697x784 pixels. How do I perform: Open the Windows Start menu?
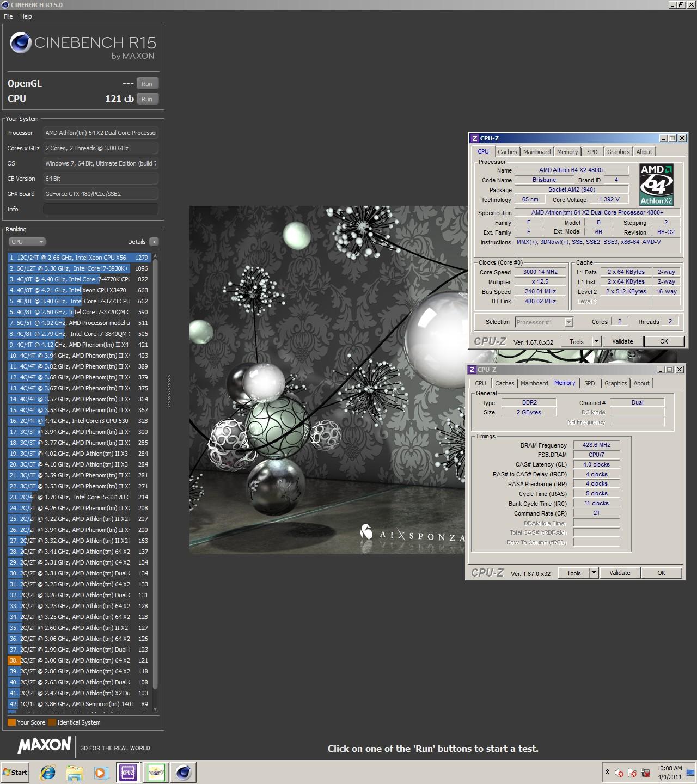pyautogui.click(x=15, y=772)
